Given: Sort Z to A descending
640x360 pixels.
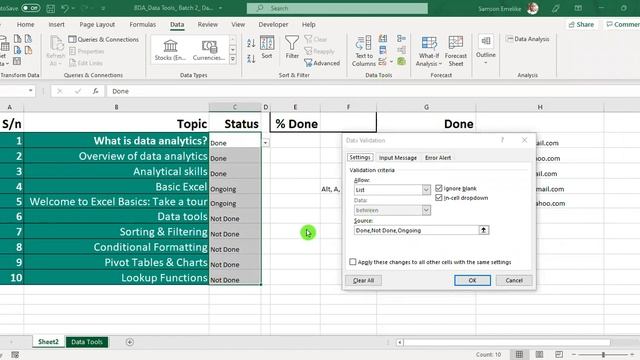Looking at the screenshot, I should (251, 59).
